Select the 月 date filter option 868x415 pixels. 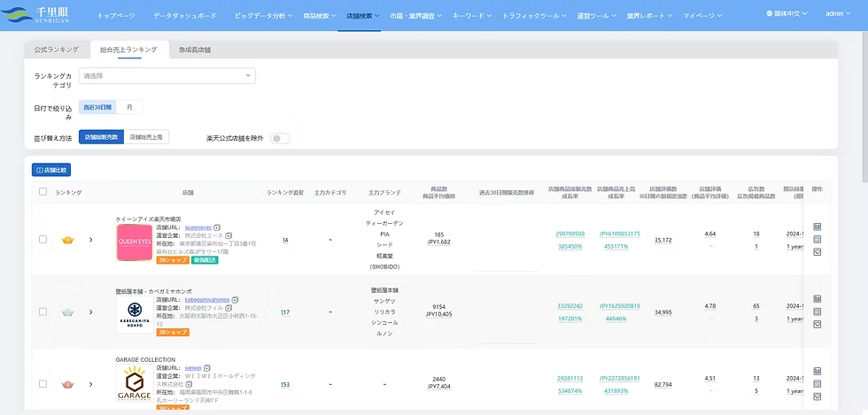[x=129, y=107]
